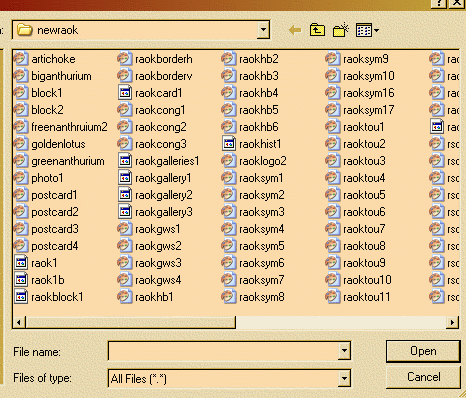Image resolution: width=466 pixels, height=398 pixels.
Task: Select the raok1b HTML file icon
Action: (21, 280)
